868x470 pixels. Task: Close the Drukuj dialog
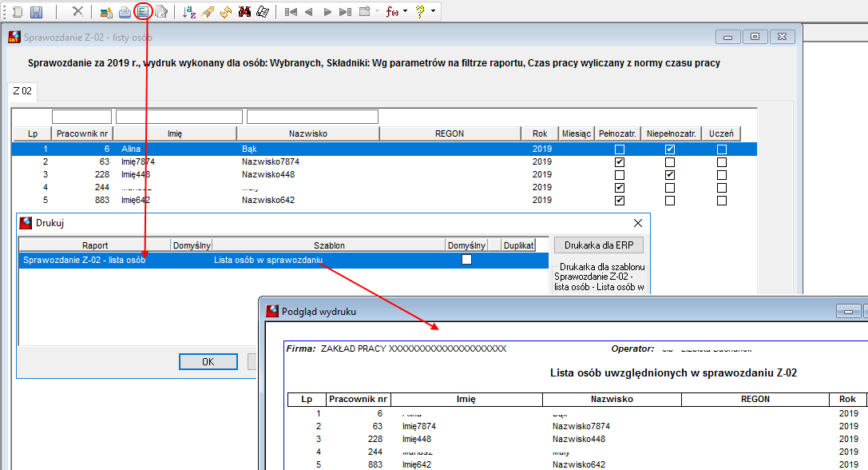[638, 223]
